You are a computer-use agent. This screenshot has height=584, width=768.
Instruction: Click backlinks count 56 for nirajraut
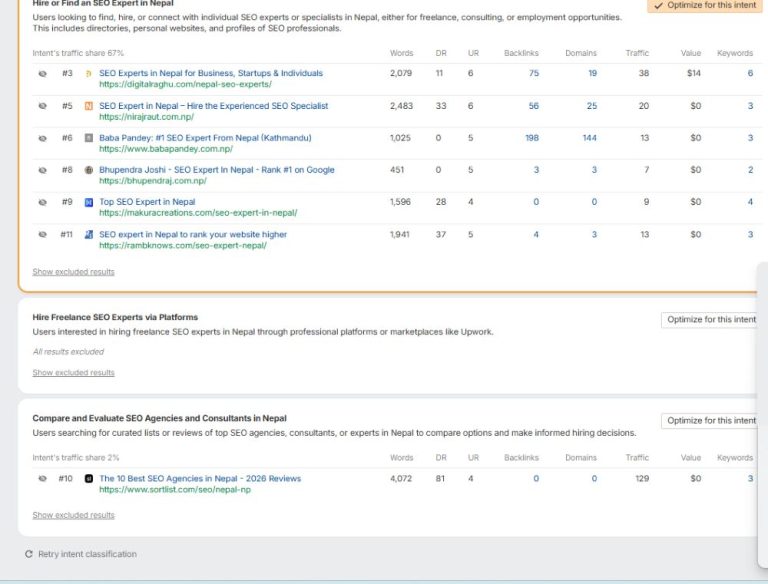coord(534,106)
